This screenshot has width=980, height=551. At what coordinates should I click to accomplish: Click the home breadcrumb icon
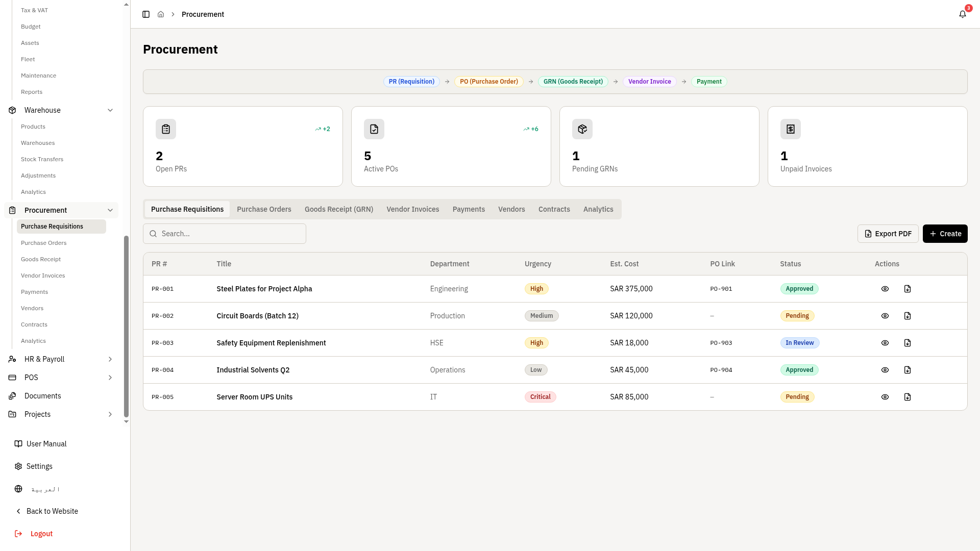pyautogui.click(x=161, y=14)
